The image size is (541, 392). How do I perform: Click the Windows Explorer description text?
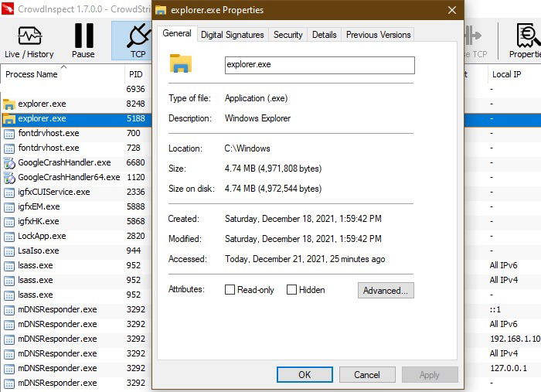[257, 118]
